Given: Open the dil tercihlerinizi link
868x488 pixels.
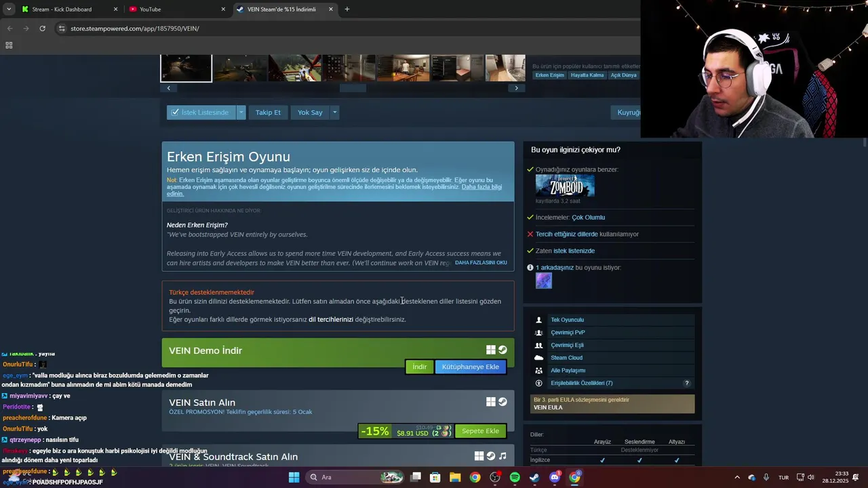Looking at the screenshot, I should click(331, 319).
